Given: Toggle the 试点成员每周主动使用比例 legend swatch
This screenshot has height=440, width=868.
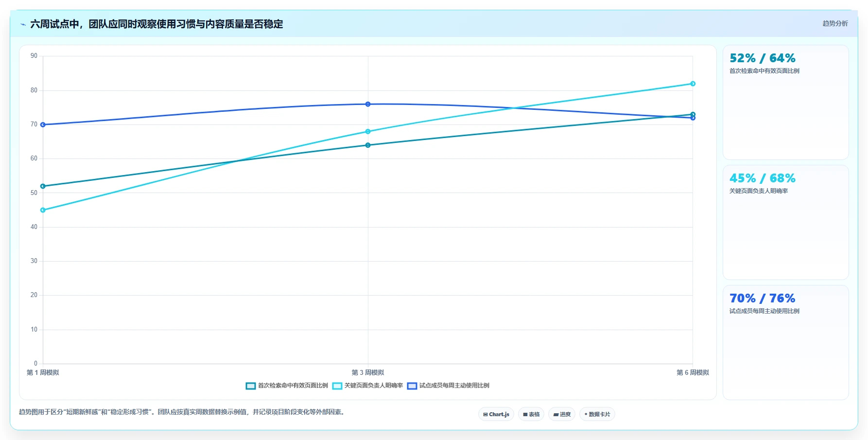Looking at the screenshot, I should tap(412, 386).
